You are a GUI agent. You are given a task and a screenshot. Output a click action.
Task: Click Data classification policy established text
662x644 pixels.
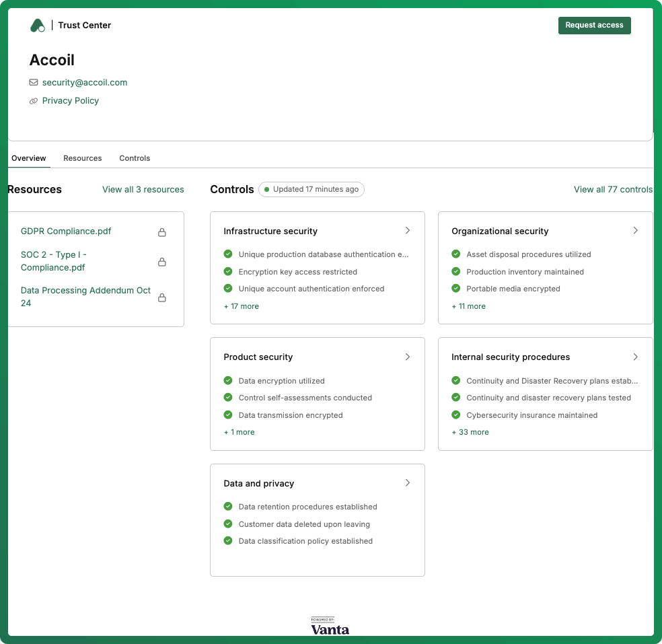305,542
